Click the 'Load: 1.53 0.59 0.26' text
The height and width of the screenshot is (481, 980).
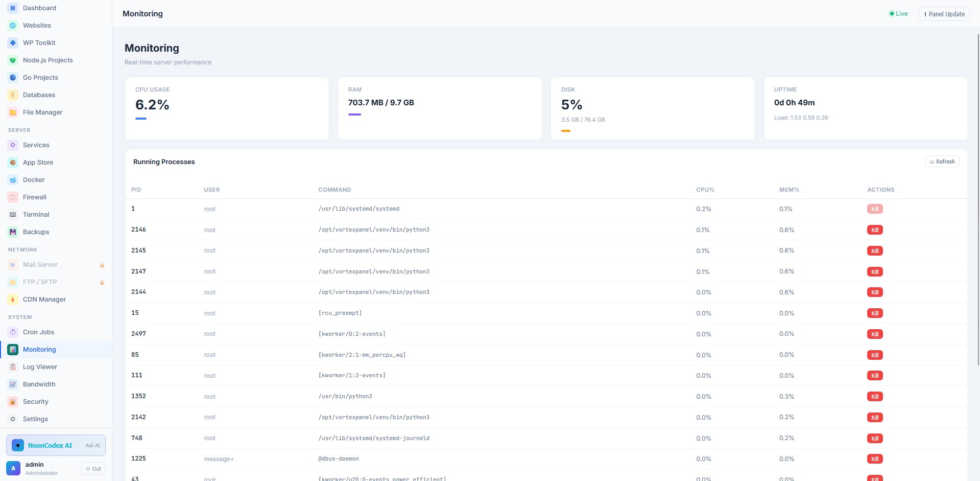tap(801, 118)
